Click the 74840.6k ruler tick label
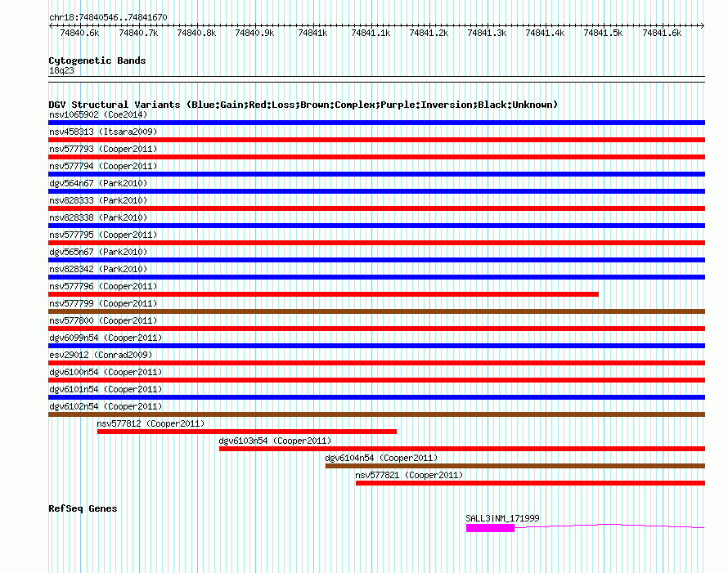The image size is (728, 573). click(79, 33)
